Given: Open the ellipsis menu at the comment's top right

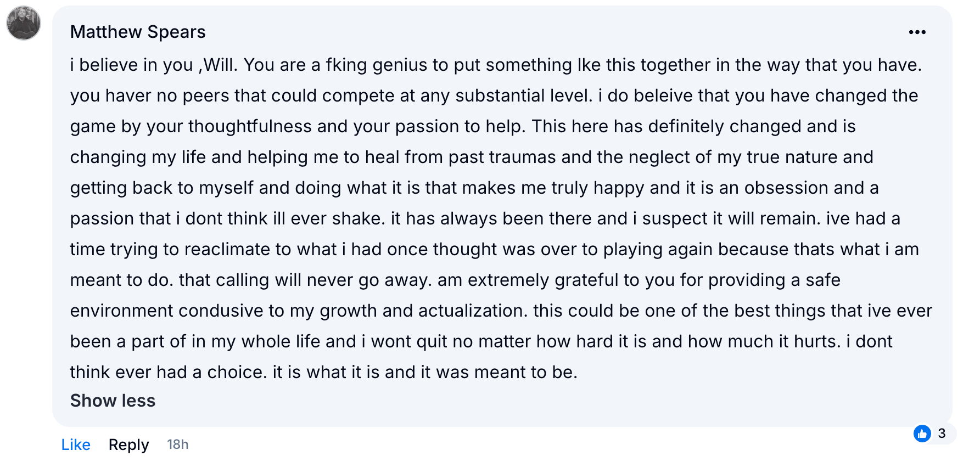Looking at the screenshot, I should [917, 32].
